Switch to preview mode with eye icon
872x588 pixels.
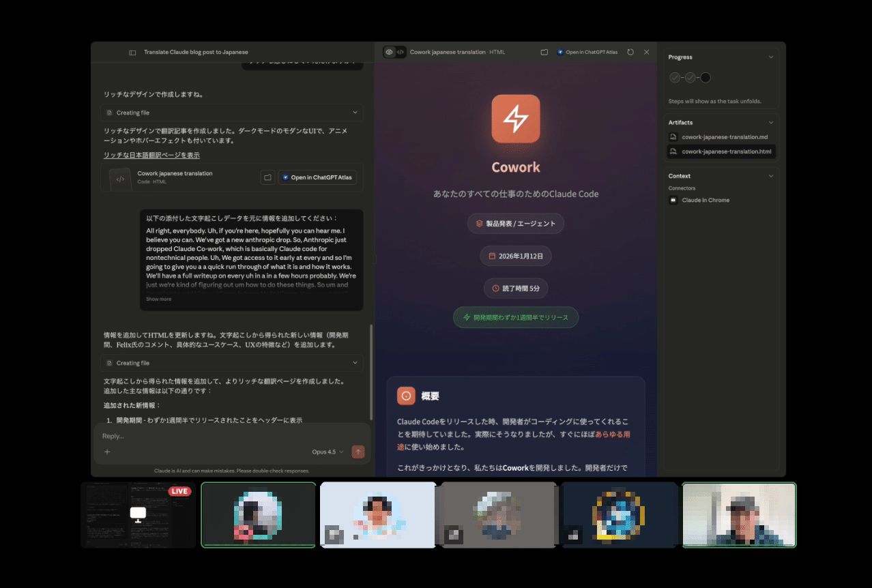pyautogui.click(x=389, y=52)
